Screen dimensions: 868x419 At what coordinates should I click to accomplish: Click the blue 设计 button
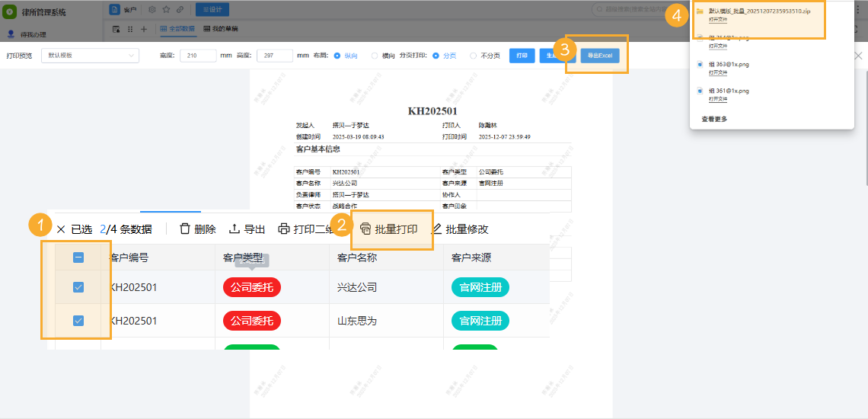[212, 9]
